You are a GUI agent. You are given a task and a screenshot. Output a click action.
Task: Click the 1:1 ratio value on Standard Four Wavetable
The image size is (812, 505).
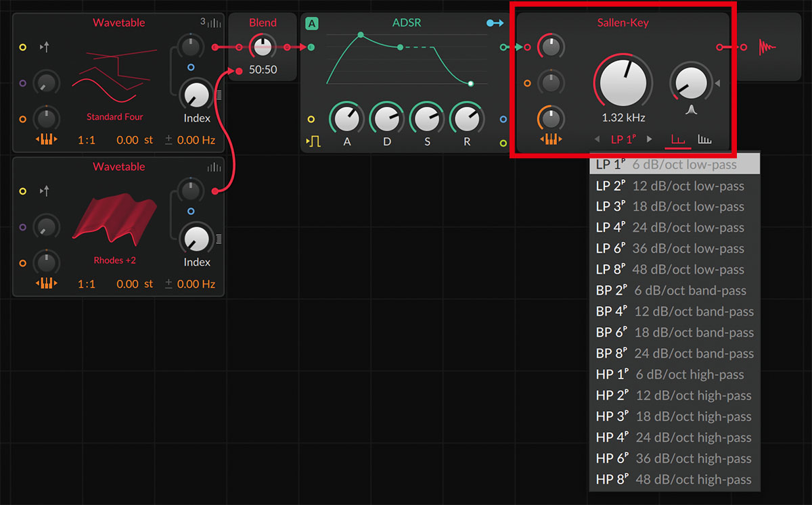87,140
